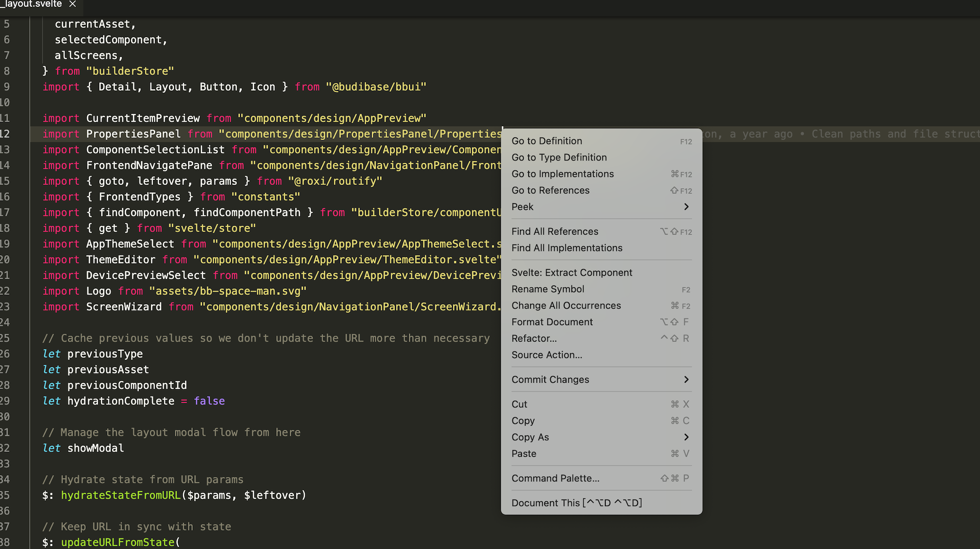Choose Rename Symbol
Screen dimensions: 980x549
click(x=548, y=289)
